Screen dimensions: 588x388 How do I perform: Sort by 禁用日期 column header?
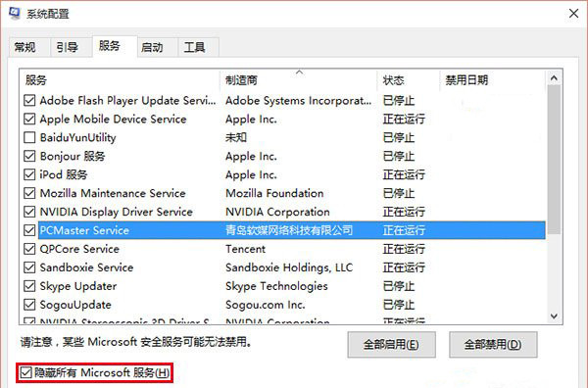pos(492,79)
